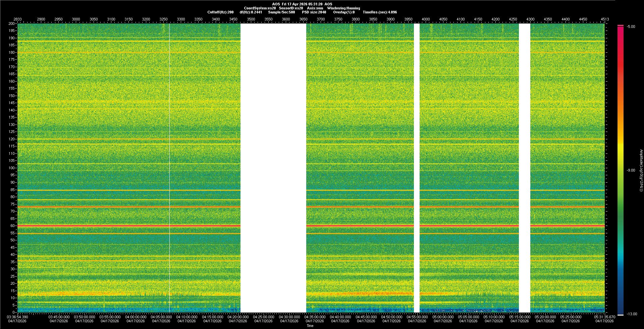The image size is (644, 329).
Task: Click the Amplitude Log10(g^2/Hz) axis label
Action: coord(641,170)
